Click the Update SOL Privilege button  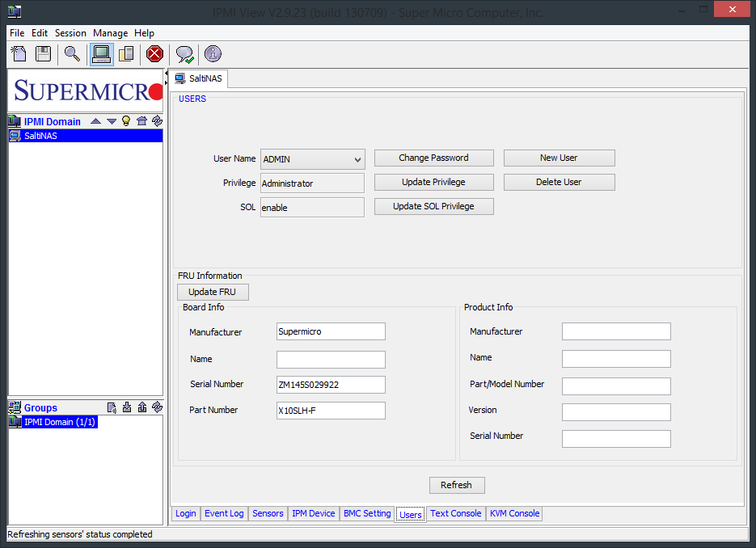tap(434, 206)
